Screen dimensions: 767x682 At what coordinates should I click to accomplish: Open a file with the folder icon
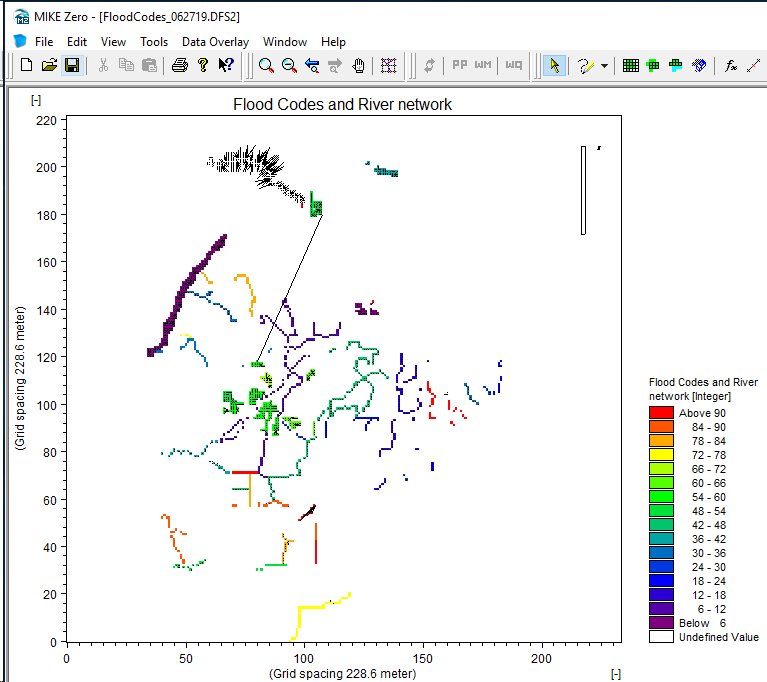point(49,65)
